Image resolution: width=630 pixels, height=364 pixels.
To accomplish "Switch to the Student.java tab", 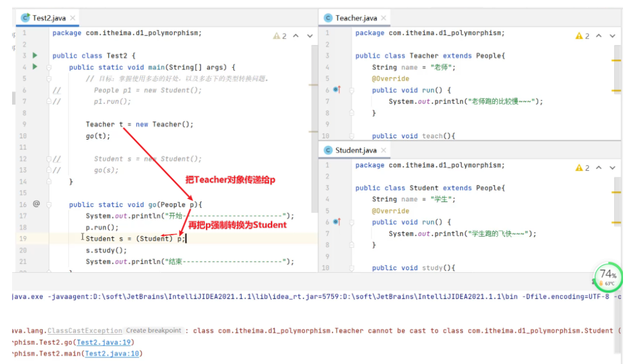I will pos(355,150).
